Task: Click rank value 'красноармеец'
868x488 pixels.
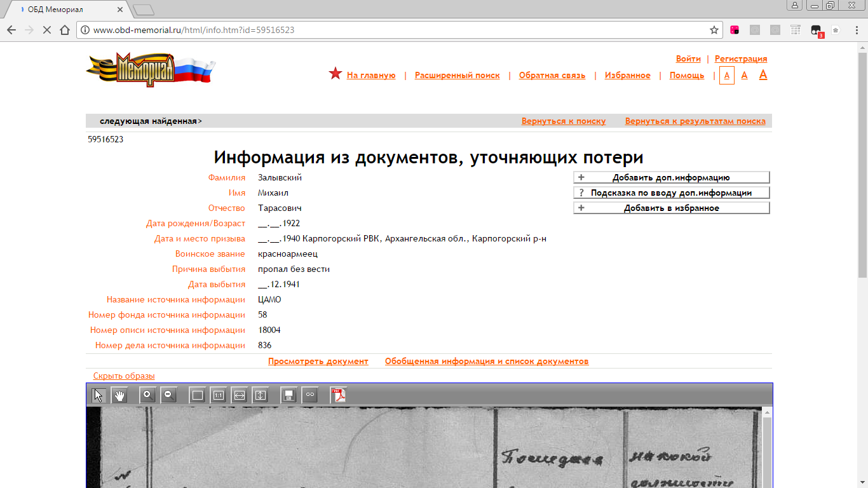Action: pos(288,254)
